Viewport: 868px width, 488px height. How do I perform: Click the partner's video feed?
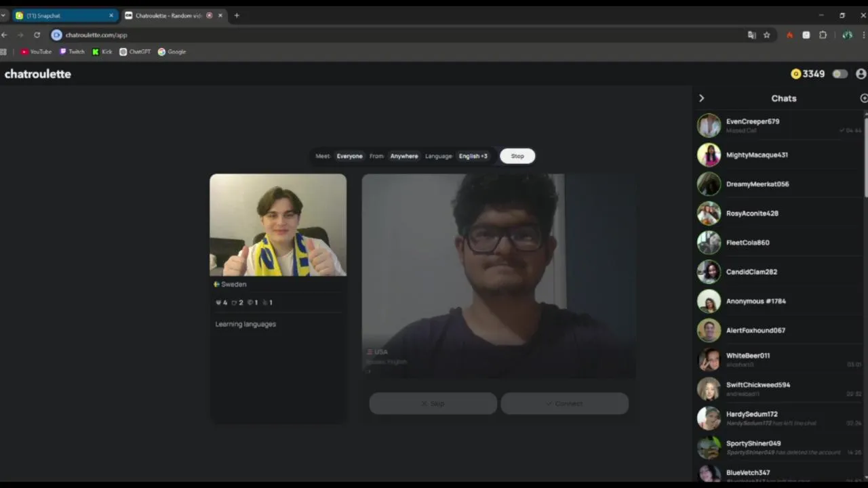click(499, 276)
